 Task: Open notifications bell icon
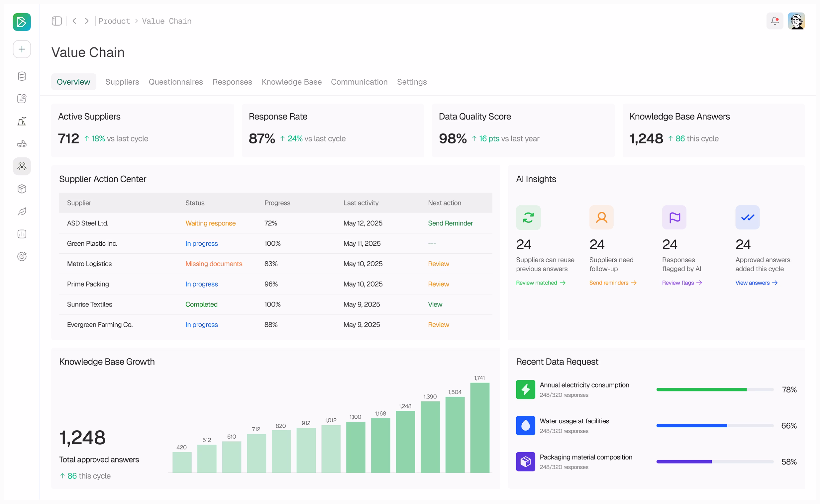click(x=774, y=21)
